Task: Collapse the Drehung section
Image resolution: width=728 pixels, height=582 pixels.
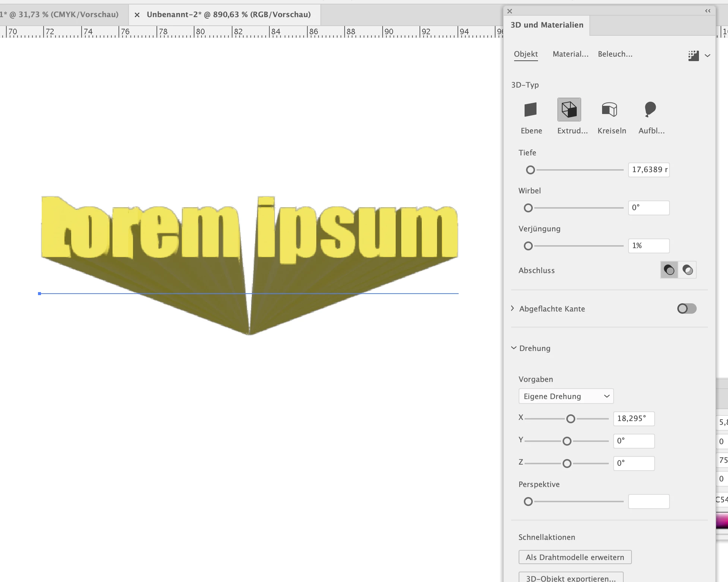Action: click(x=513, y=348)
